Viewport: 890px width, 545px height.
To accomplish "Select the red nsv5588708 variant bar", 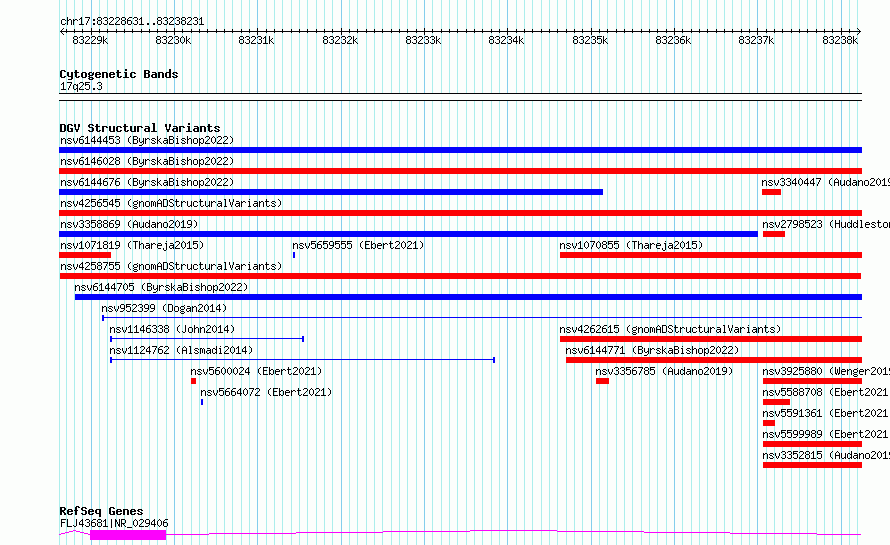I will tap(776, 402).
